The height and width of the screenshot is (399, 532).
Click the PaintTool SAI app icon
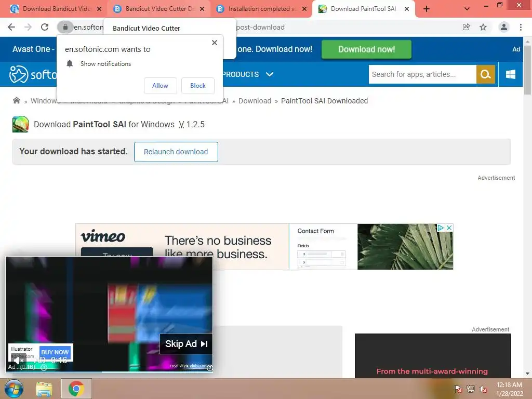[x=21, y=124]
